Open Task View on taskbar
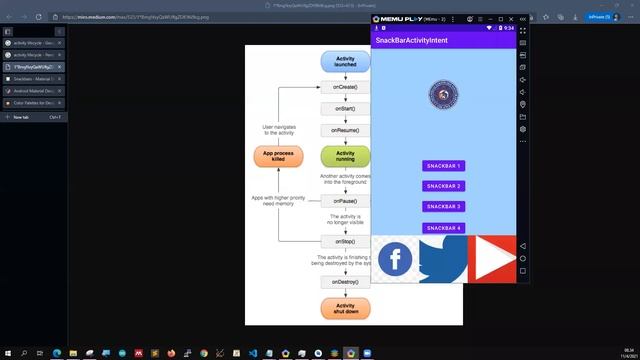The height and width of the screenshot is (360, 640). tap(40, 353)
